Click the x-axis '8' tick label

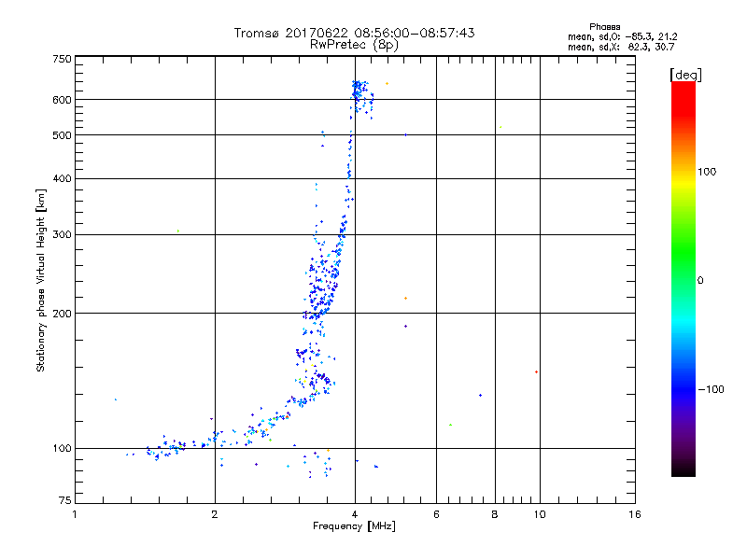(x=495, y=514)
